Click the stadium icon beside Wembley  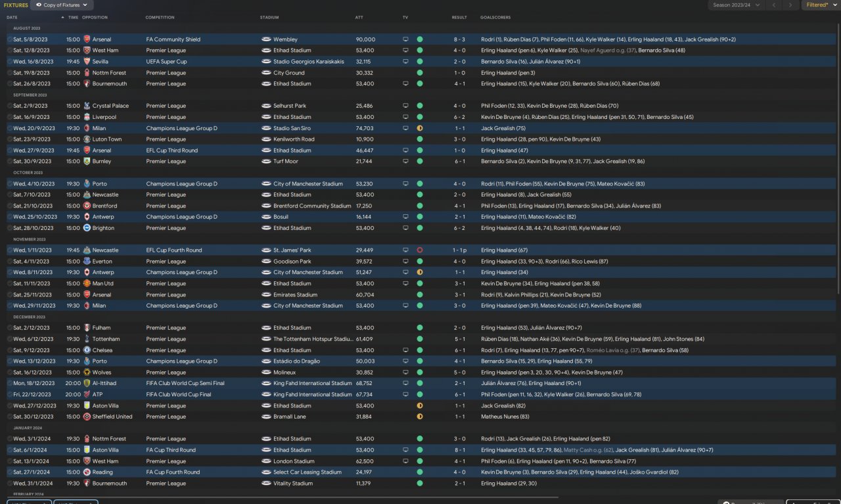click(266, 39)
